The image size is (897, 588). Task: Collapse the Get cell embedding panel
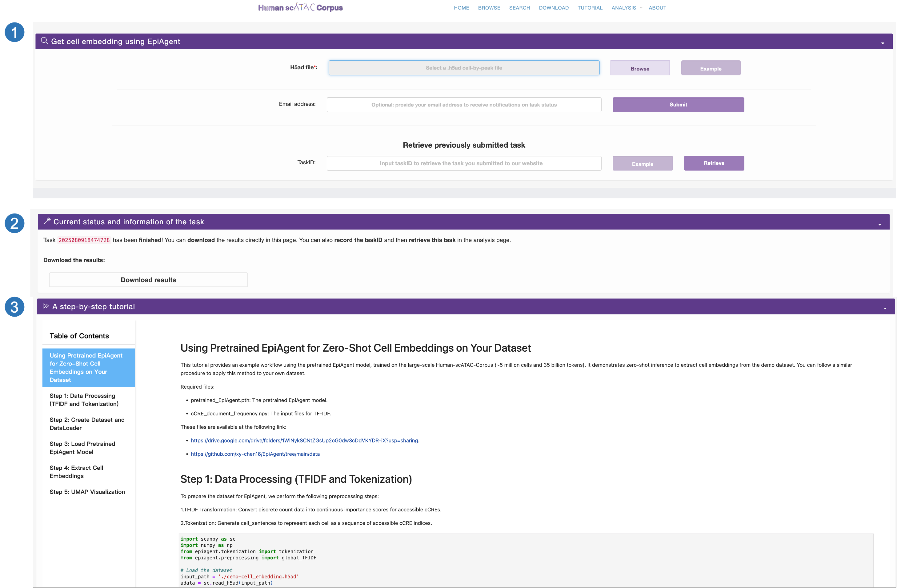882,43
